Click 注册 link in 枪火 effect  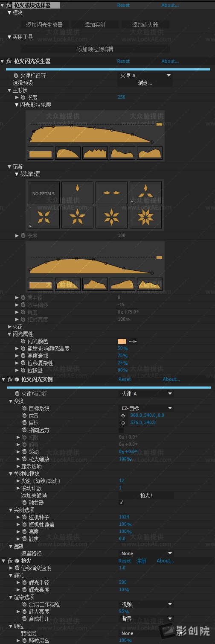(141, 561)
